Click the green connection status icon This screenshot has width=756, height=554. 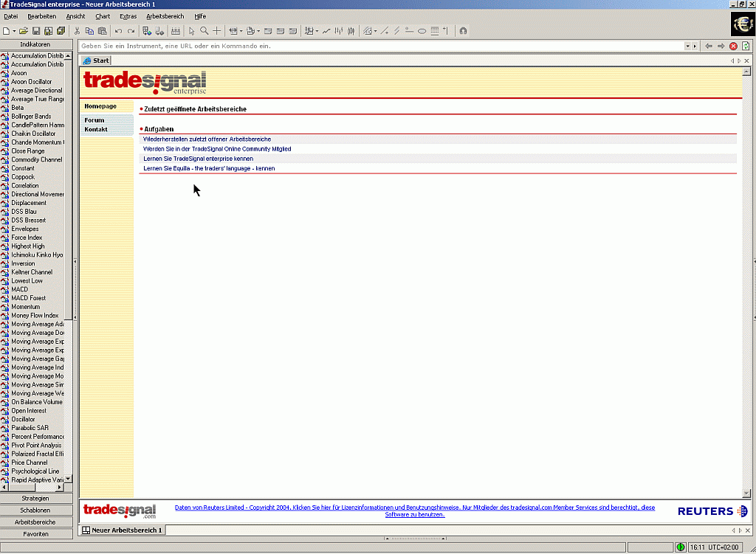[680, 547]
